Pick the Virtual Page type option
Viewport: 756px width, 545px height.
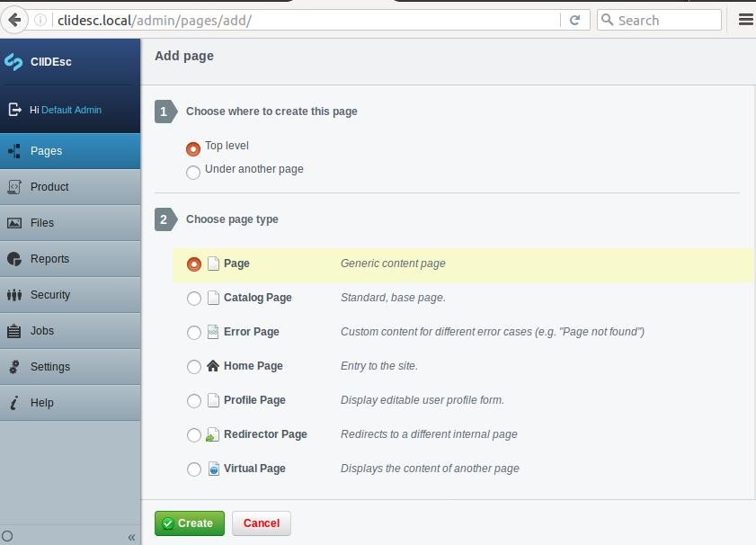tap(194, 469)
